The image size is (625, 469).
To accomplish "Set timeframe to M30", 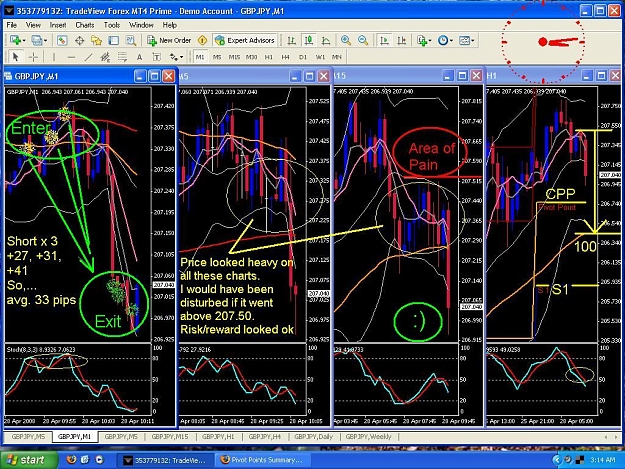I will [x=251, y=57].
